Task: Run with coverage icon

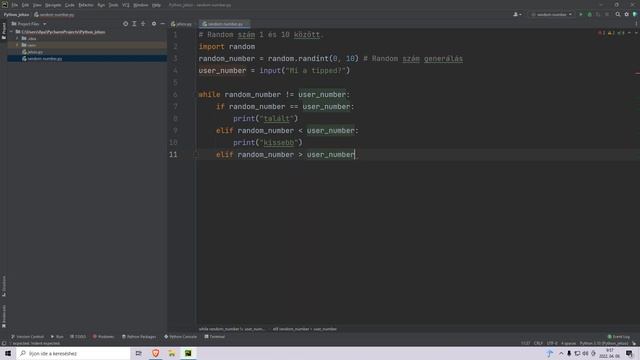Action: click(x=598, y=15)
